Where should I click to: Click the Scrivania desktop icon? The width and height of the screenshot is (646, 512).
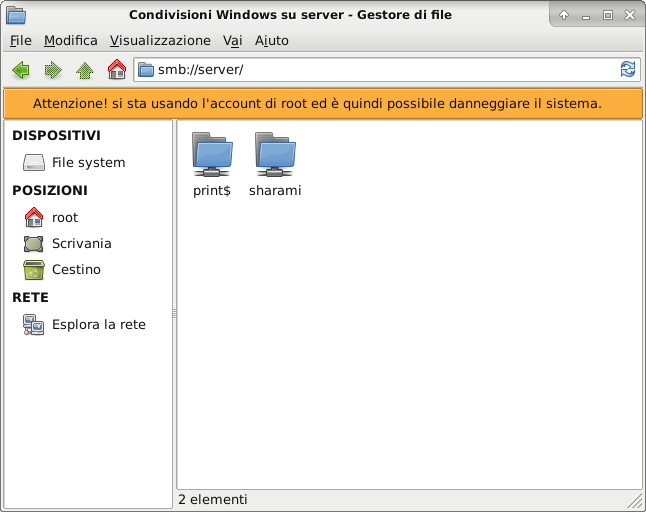pos(33,244)
